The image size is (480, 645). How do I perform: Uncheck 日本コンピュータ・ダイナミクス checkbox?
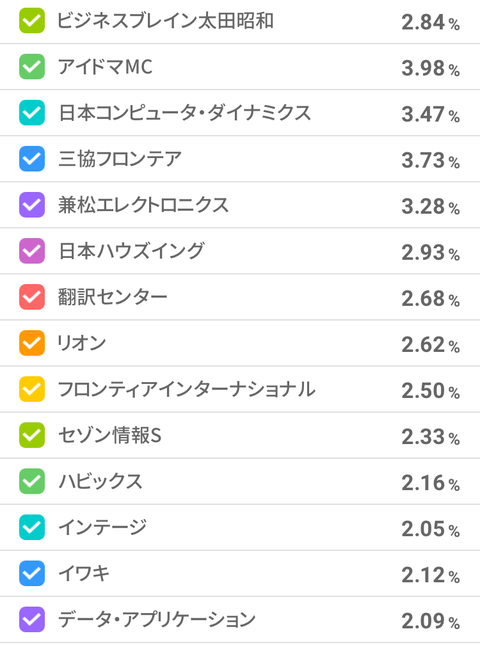[x=32, y=113]
